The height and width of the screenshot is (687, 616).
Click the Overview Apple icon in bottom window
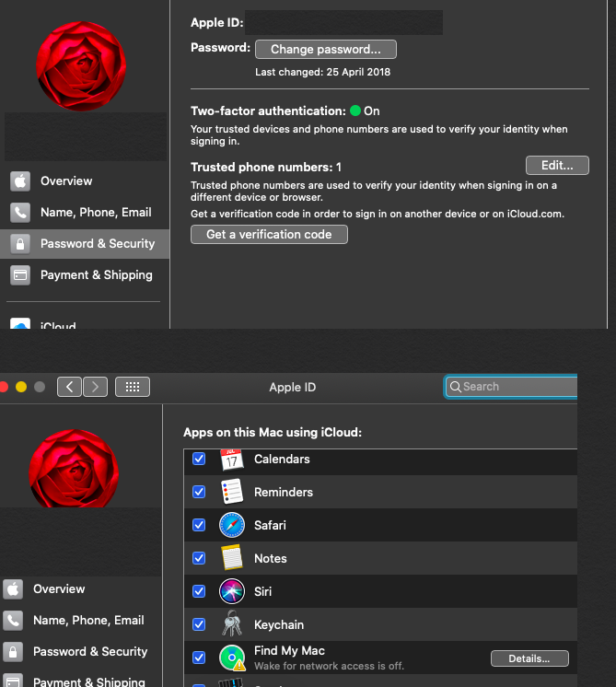point(13,589)
